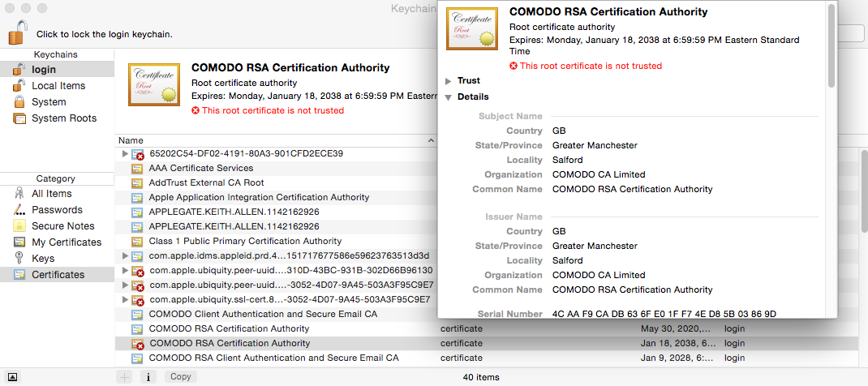Click the large certificate thumbnail in main pane

click(x=154, y=84)
